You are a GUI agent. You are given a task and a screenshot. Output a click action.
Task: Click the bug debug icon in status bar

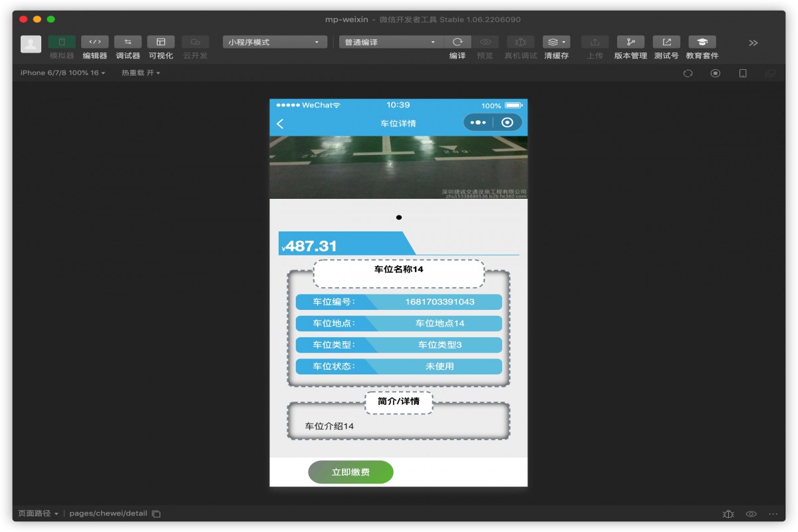pyautogui.click(x=730, y=513)
